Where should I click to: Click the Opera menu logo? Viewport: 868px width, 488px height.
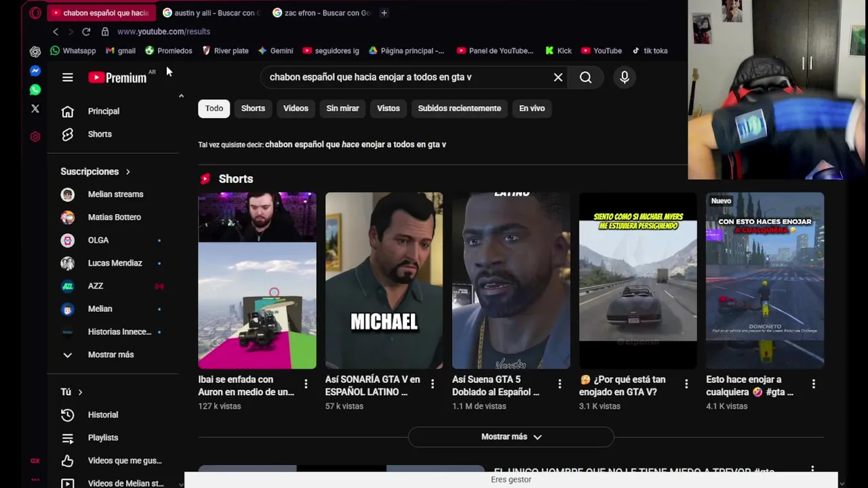pyautogui.click(x=35, y=13)
